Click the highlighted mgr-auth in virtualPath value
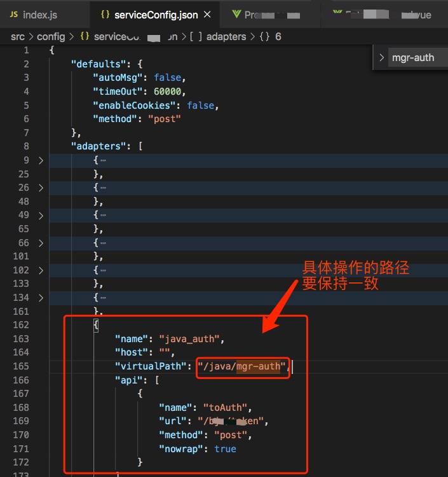Screen dimensions: 448x477 (258, 366)
